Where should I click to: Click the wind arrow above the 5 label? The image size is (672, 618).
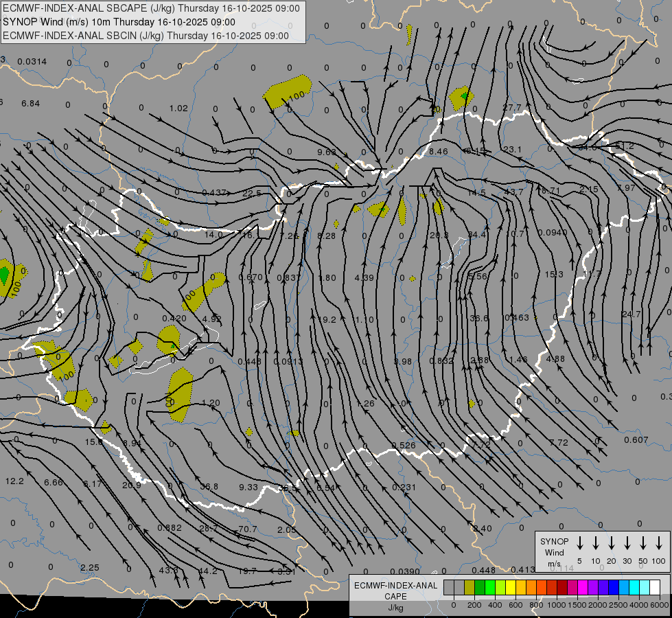580,543
